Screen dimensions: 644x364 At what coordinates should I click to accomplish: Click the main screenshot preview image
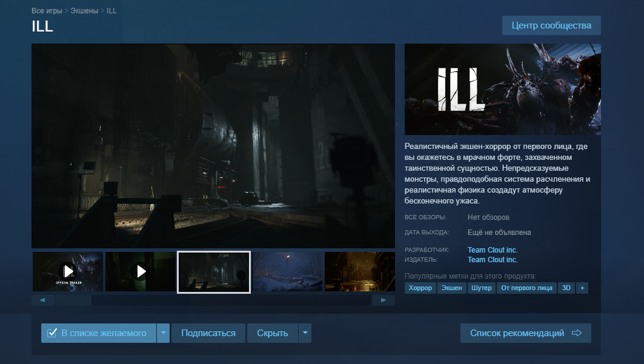coord(213,146)
